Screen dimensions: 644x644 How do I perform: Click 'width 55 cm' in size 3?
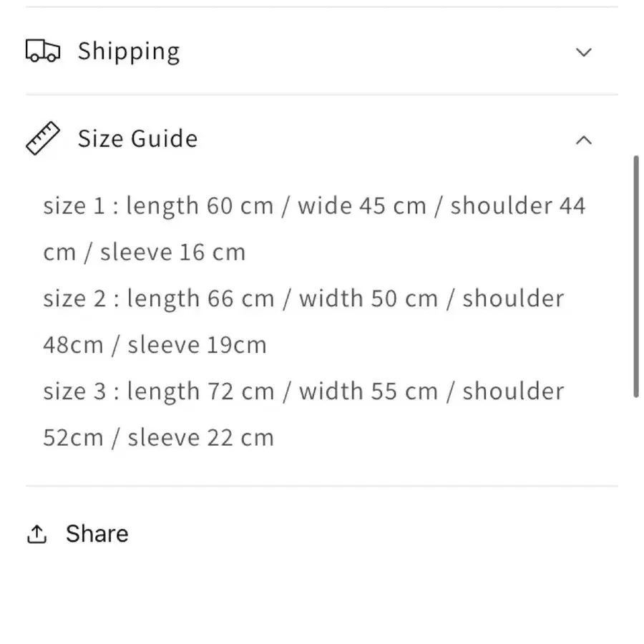point(369,391)
